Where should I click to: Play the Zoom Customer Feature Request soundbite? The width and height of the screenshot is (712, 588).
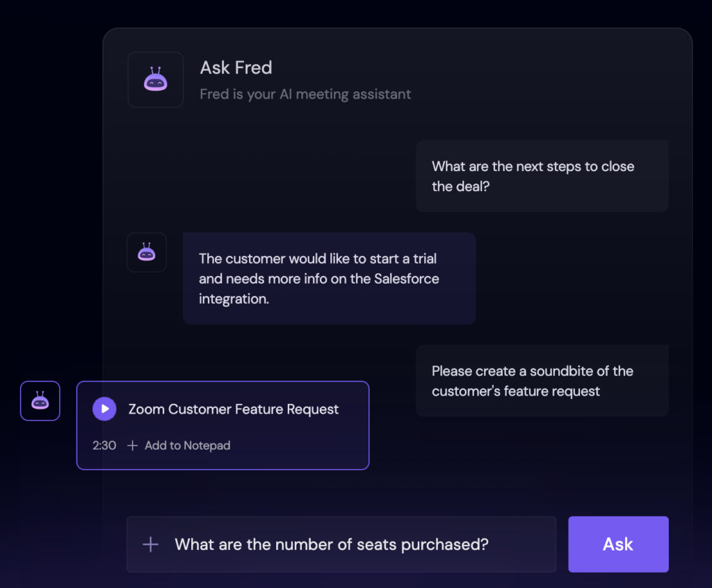(x=104, y=409)
